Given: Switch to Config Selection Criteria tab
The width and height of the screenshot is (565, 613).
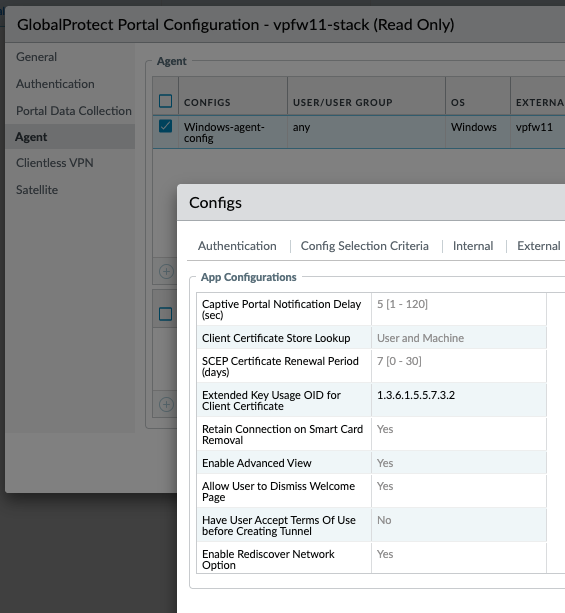Looking at the screenshot, I should (364, 246).
